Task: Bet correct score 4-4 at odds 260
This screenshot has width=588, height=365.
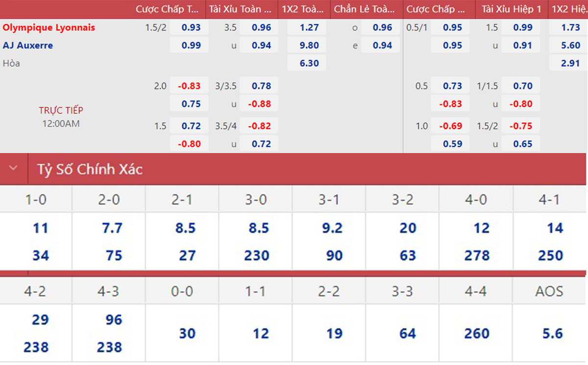Action: coord(476,334)
